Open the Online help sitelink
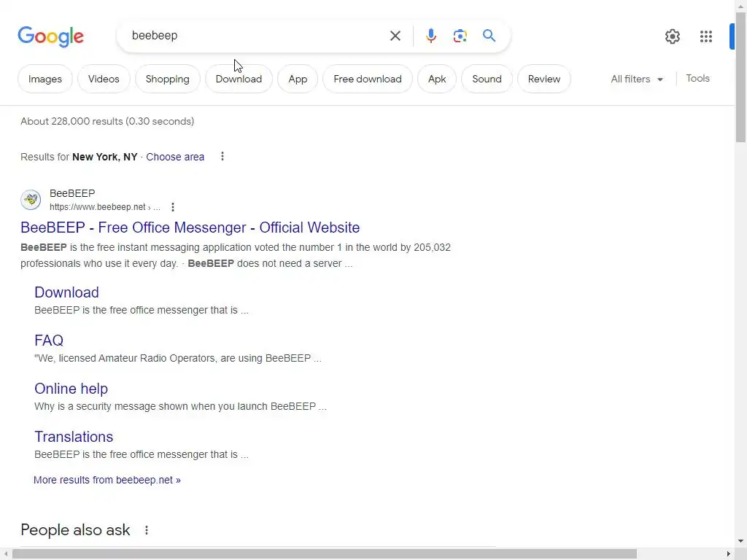The image size is (747, 560). 71,389
